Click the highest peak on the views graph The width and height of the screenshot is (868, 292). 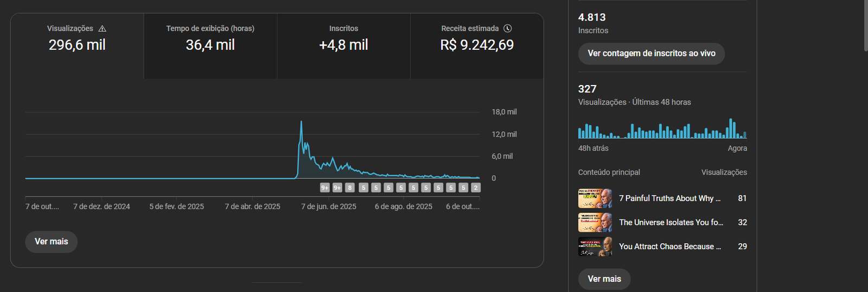point(301,122)
